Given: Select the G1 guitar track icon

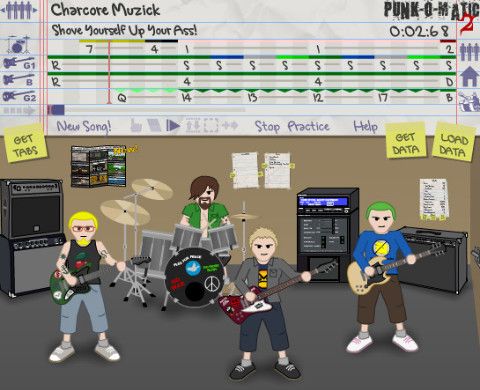Looking at the screenshot, I should pyautogui.click(x=19, y=63).
